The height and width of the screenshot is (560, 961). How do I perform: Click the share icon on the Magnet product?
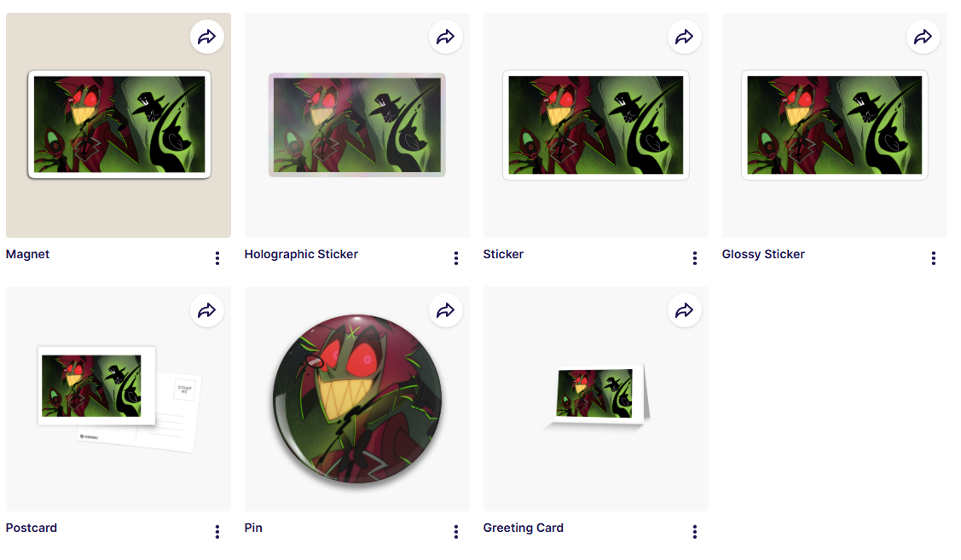207,37
